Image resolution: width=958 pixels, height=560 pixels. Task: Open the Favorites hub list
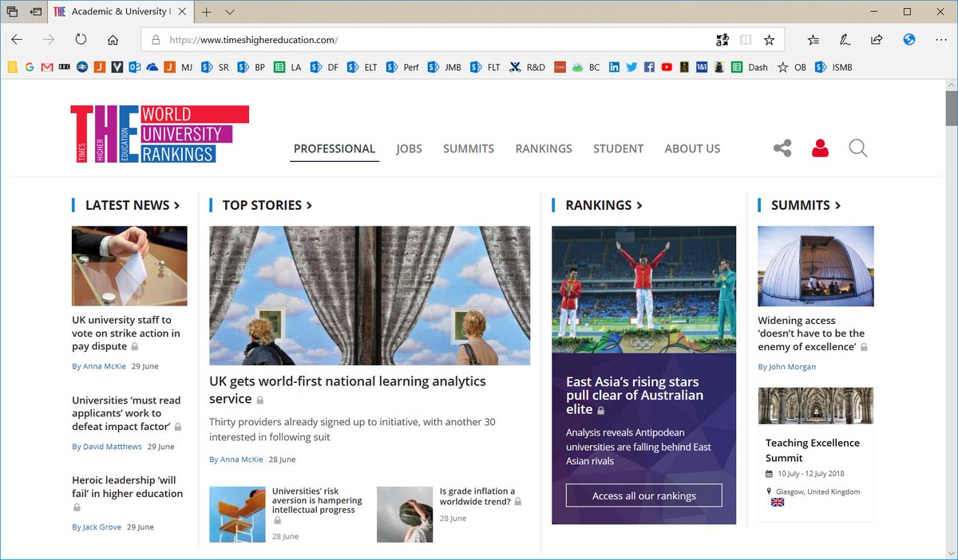click(x=813, y=40)
